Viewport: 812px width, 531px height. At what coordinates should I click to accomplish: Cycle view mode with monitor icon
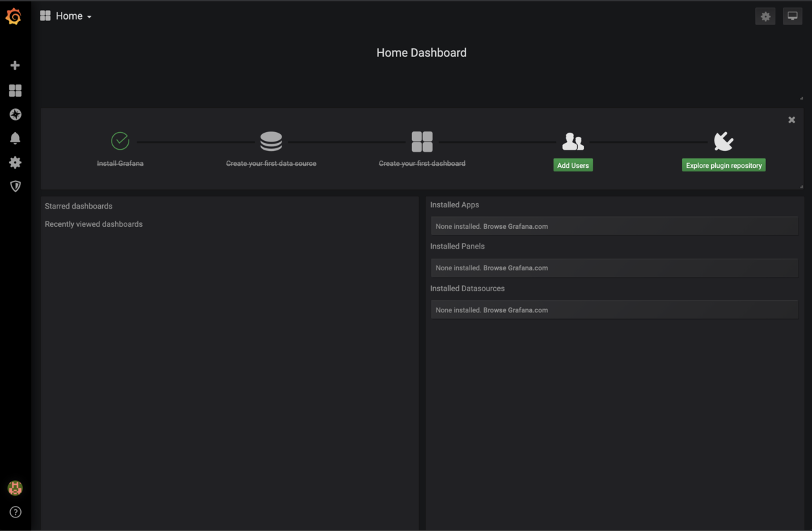tap(792, 16)
